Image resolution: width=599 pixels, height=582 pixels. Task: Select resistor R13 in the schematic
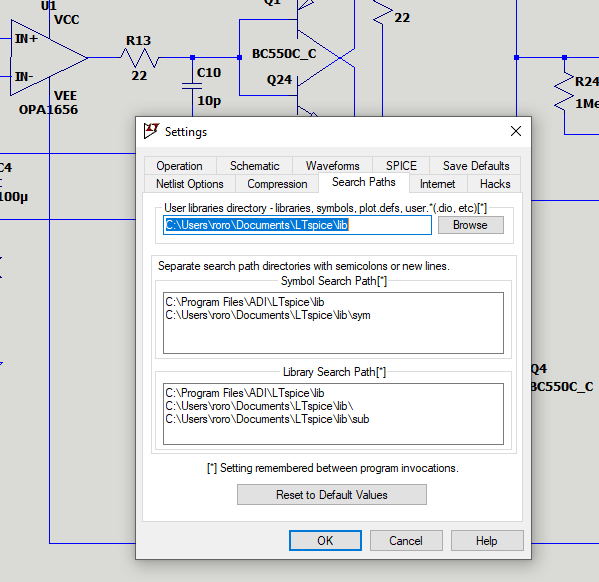click(139, 58)
